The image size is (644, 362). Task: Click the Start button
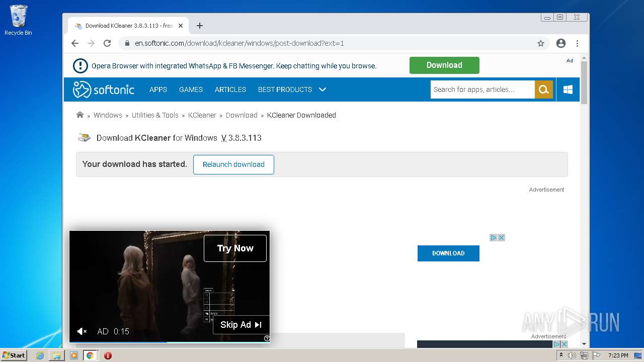point(14,355)
